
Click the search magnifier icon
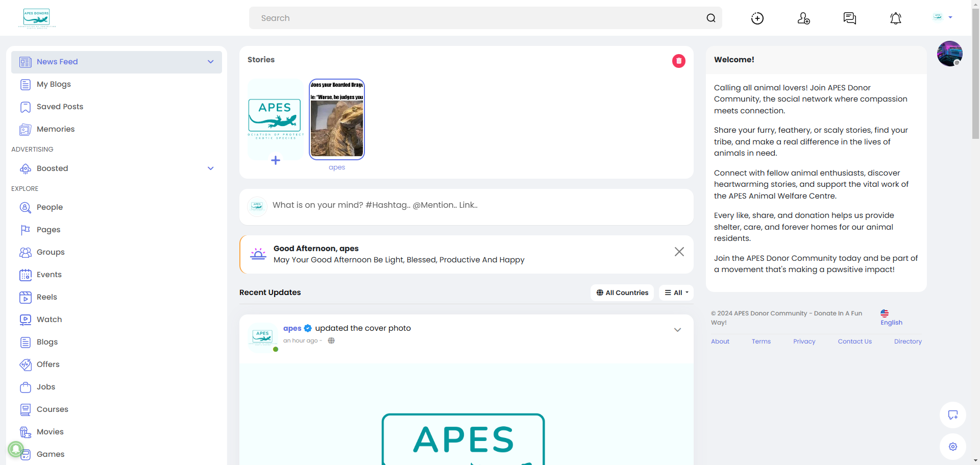(x=711, y=18)
